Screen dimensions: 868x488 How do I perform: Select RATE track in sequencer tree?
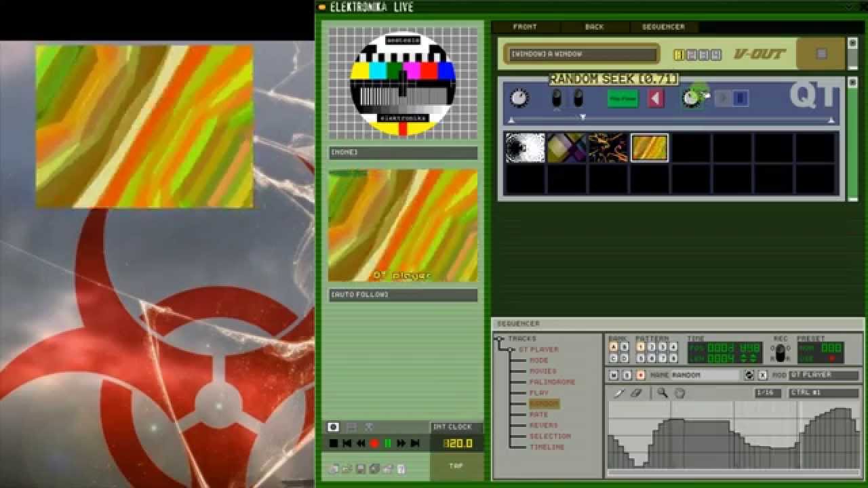click(539, 415)
